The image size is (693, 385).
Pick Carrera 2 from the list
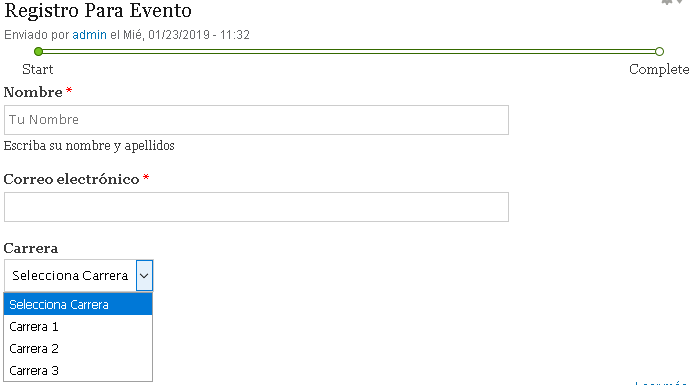pos(78,349)
